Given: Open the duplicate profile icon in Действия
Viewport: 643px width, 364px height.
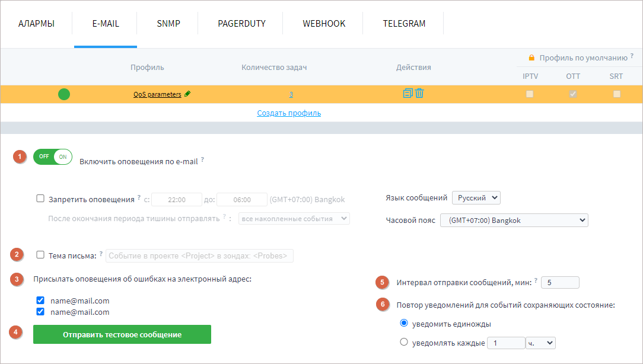Looking at the screenshot, I should (408, 94).
